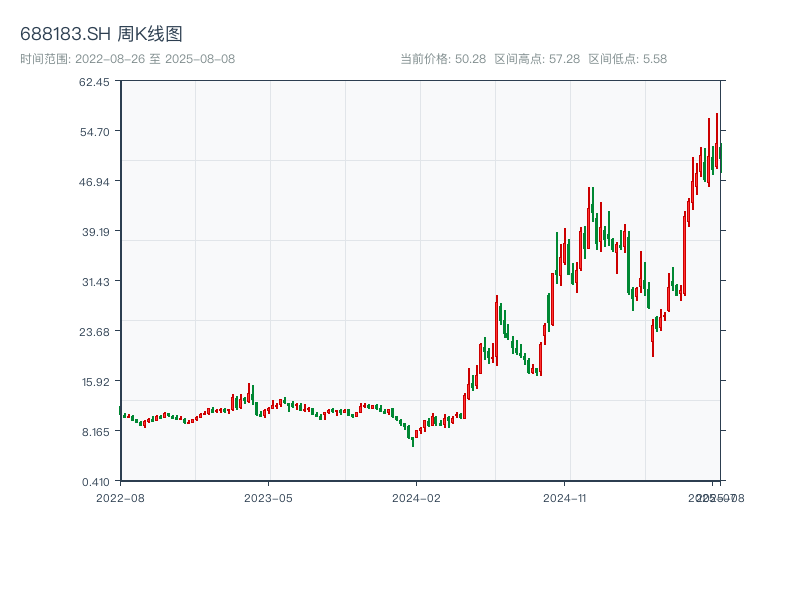Viewport: 800px width, 600px height.
Task: Click the 31.43 y-axis label
Action: [x=94, y=282]
